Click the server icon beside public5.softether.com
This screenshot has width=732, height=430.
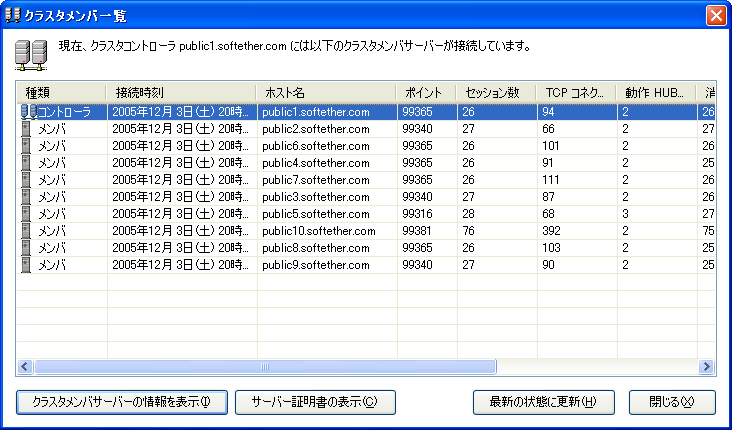pos(26,214)
